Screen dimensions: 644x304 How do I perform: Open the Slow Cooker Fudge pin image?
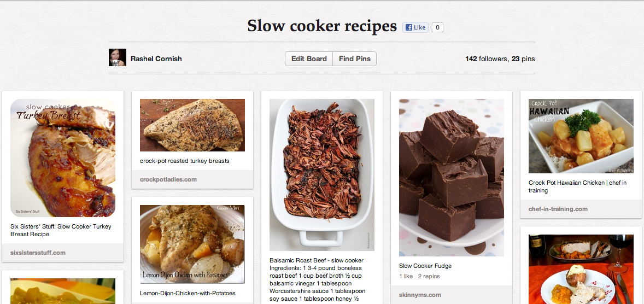pyautogui.click(x=452, y=178)
